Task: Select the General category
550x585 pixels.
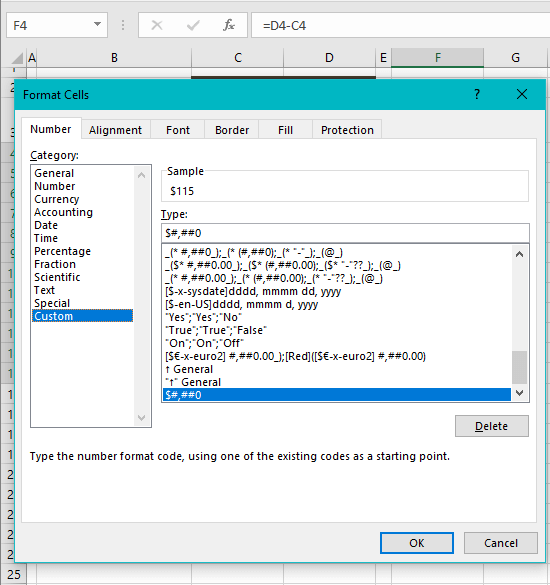Action: coord(82,173)
